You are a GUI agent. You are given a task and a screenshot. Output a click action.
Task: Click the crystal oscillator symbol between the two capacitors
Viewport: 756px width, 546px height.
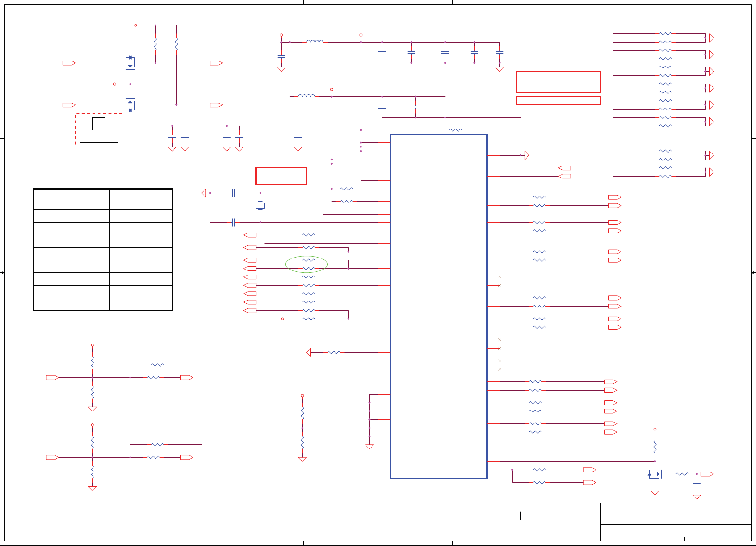pyautogui.click(x=260, y=206)
